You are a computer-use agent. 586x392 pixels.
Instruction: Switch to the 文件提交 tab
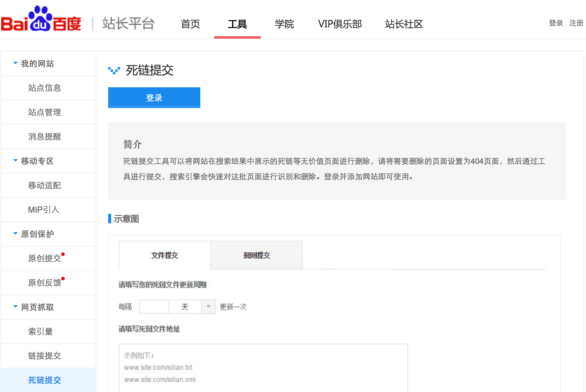pyautogui.click(x=165, y=255)
